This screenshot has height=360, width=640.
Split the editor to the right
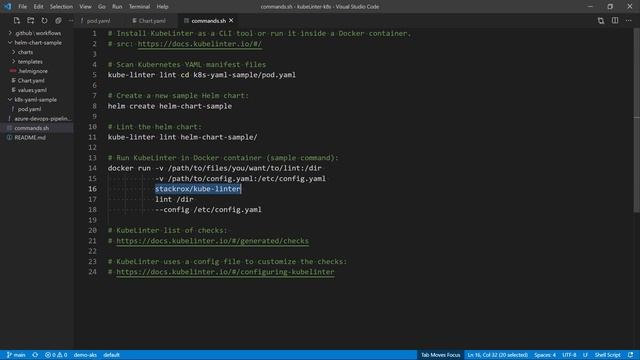click(615, 20)
